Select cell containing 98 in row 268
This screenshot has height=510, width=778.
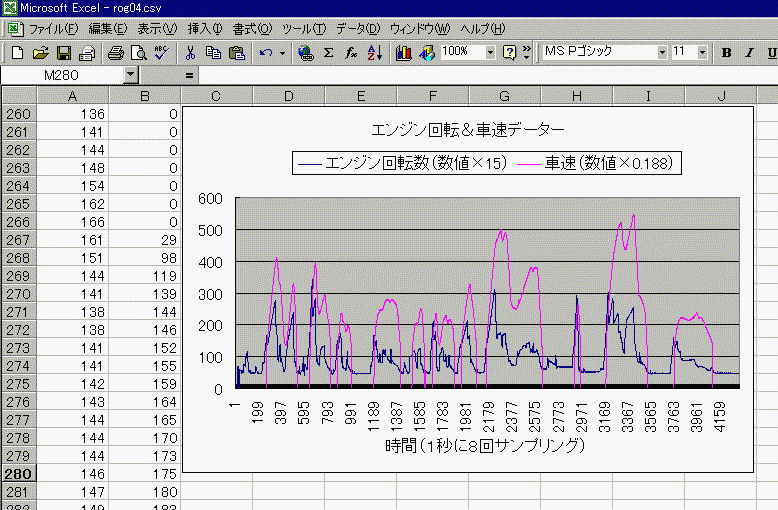coord(144,258)
